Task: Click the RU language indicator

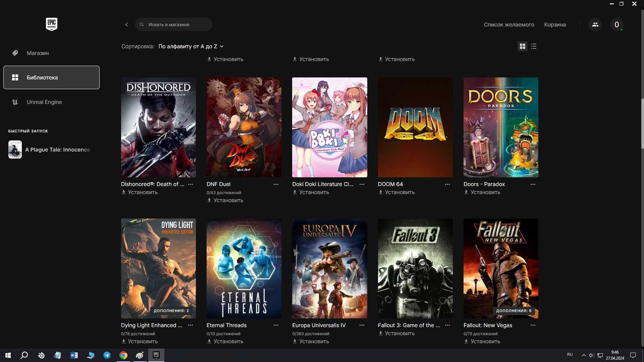Action: coord(570,355)
